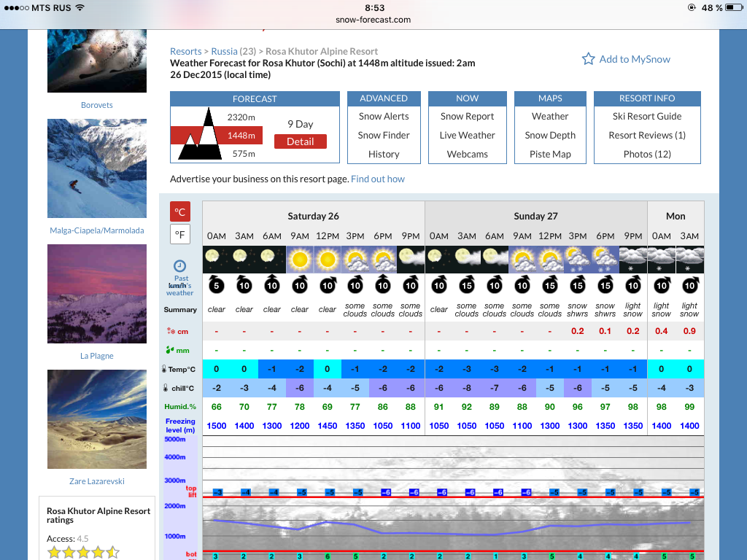Click the Find out how link
The width and height of the screenshot is (747, 560).
pos(378,179)
